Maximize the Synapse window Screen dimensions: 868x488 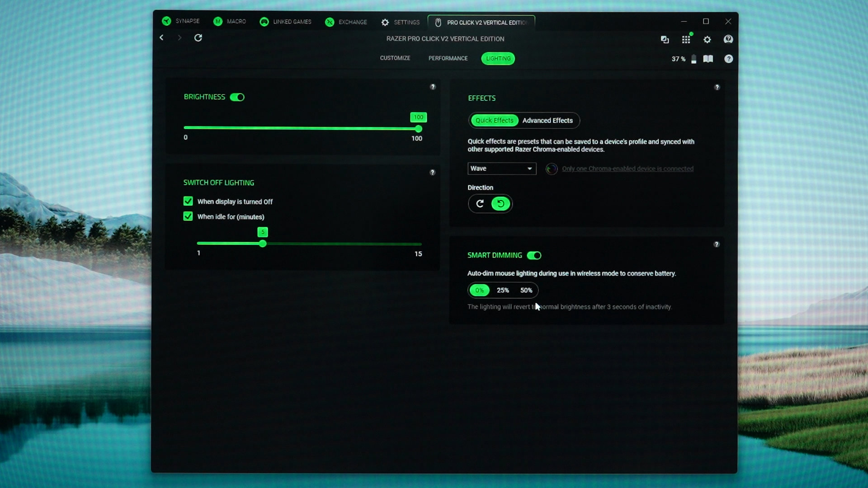706,21
